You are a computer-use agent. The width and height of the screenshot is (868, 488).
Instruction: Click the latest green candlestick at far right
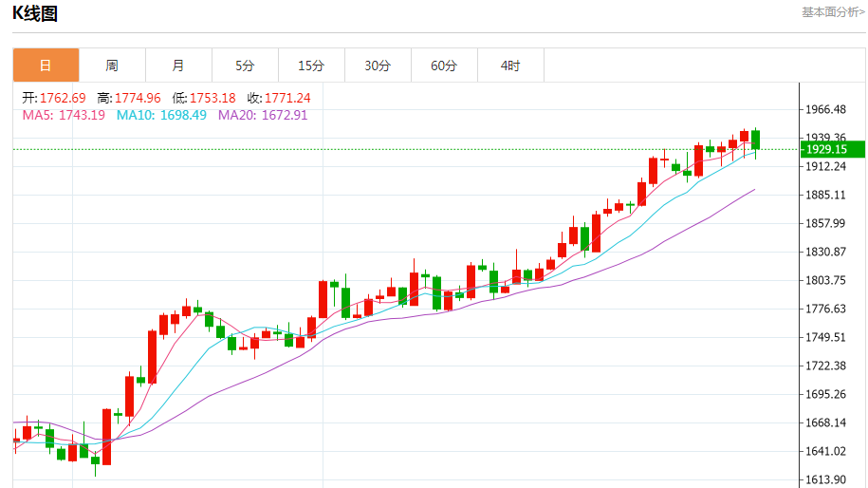(756, 140)
